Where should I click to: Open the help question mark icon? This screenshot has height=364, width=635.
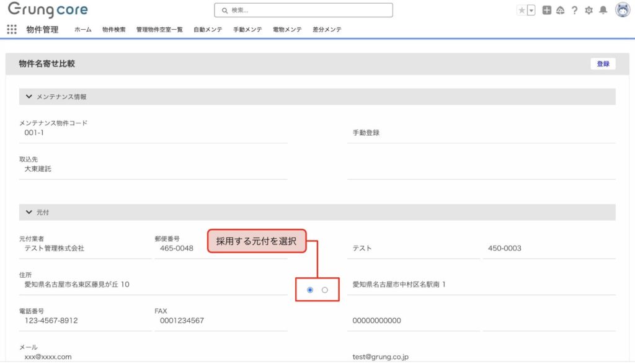[575, 11]
